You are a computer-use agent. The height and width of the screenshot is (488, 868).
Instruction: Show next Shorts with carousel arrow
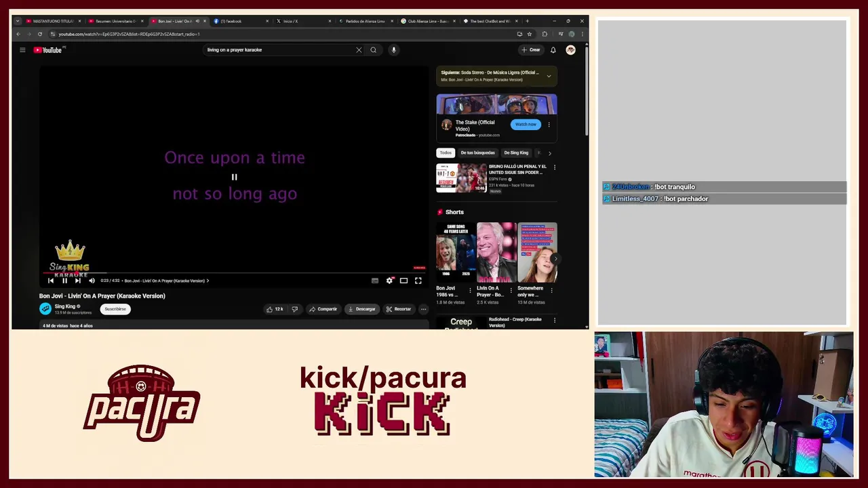[x=555, y=259]
